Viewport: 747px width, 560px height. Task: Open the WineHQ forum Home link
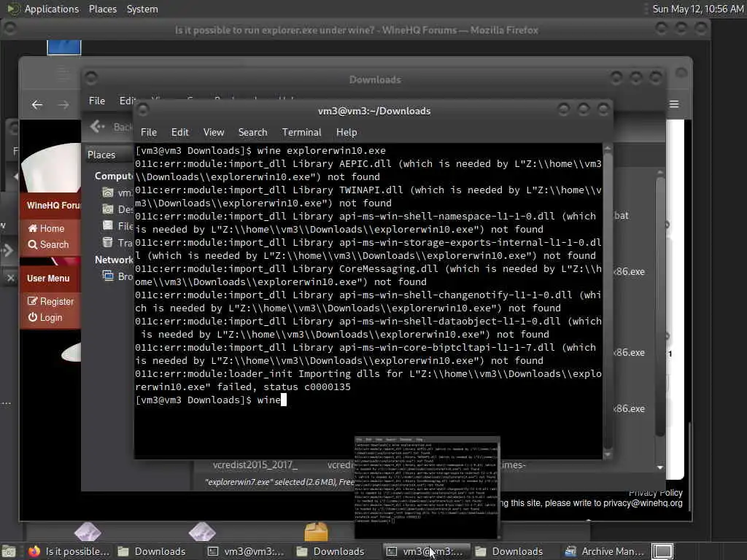tap(52, 228)
